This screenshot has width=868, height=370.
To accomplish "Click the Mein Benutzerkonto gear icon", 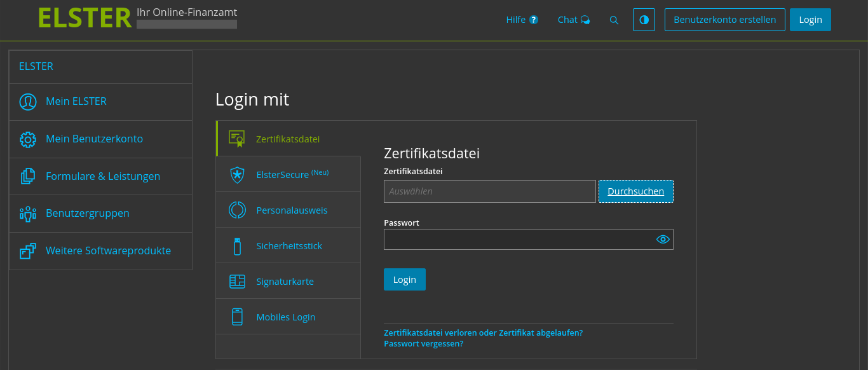I will [28, 139].
